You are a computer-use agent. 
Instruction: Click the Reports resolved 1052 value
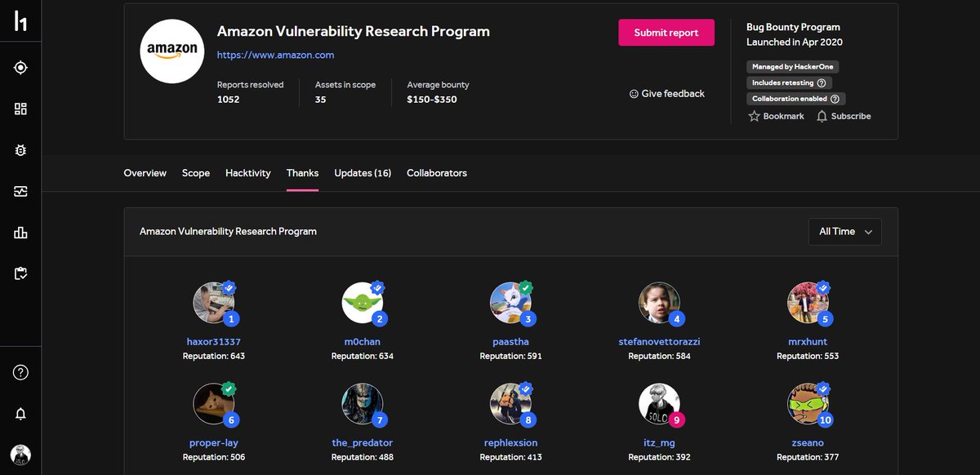(x=229, y=100)
